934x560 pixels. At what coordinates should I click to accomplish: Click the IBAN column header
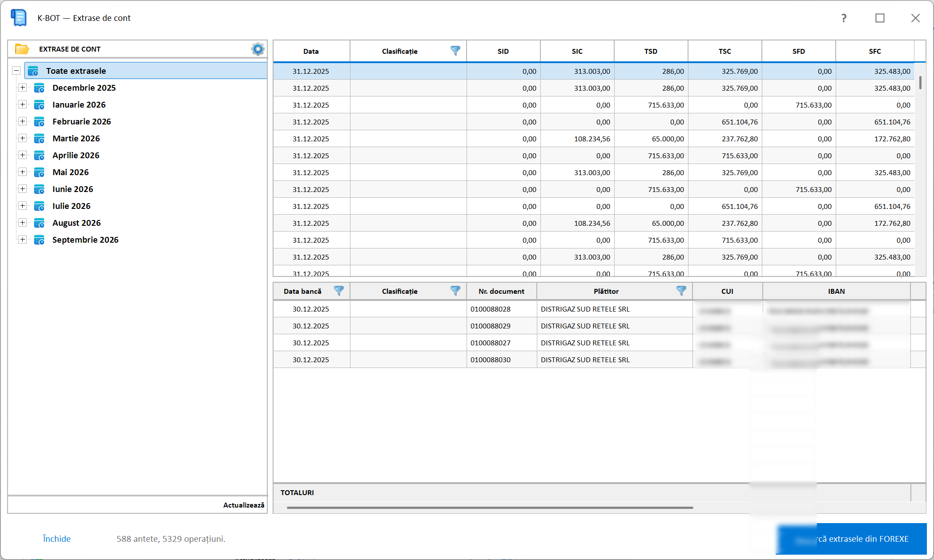click(837, 291)
